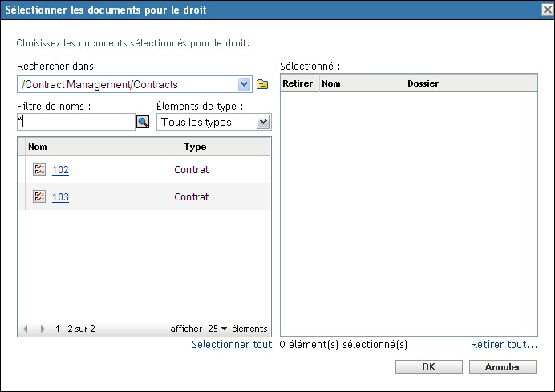This screenshot has width=555, height=392.
Task: Click the contract icon next to 102
Action: tap(39, 170)
